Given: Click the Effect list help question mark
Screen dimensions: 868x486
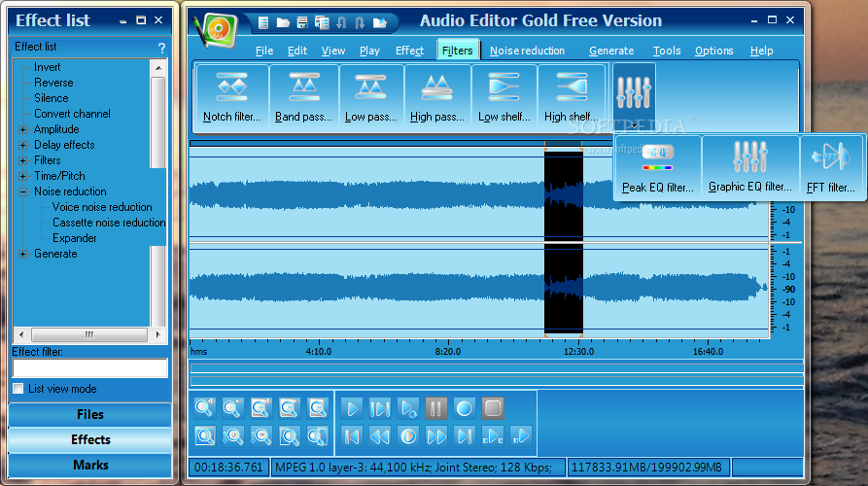Looking at the screenshot, I should click(x=161, y=48).
